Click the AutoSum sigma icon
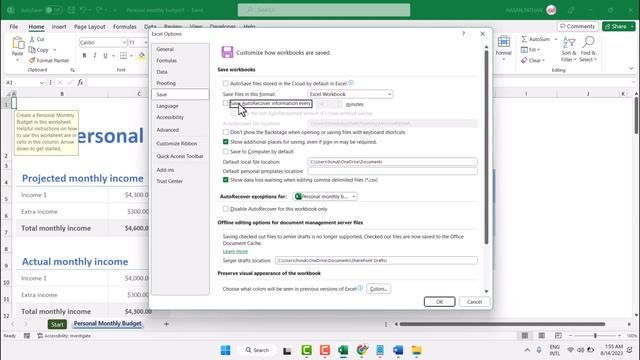This screenshot has width=640, height=360. (524, 39)
